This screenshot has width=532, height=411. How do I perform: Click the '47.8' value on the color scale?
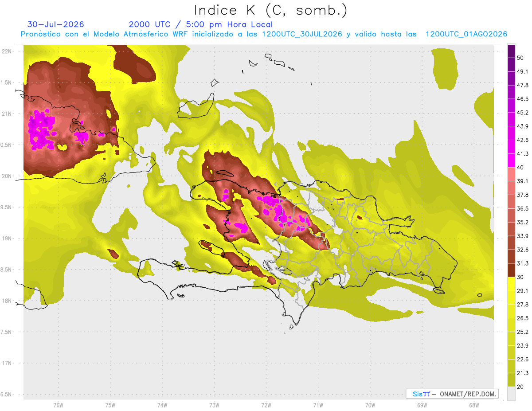pyautogui.click(x=522, y=85)
